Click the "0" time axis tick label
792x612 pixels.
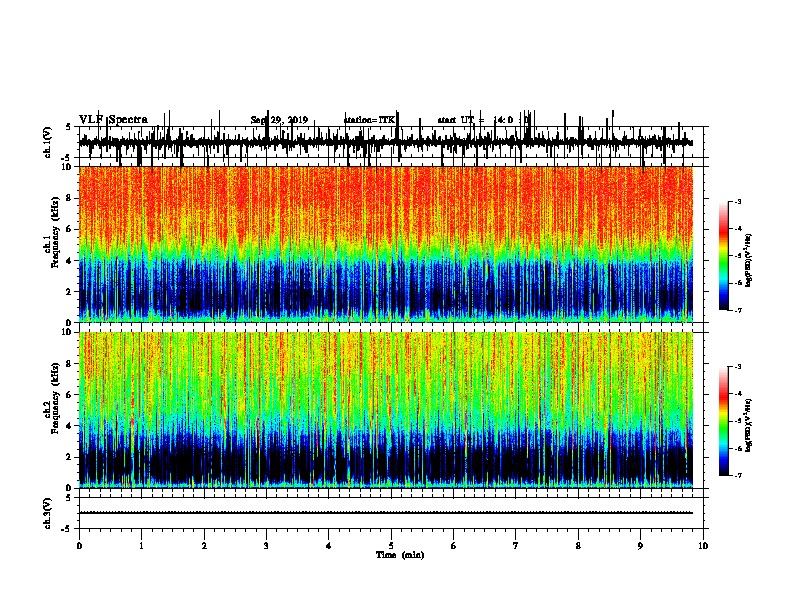pos(79,546)
